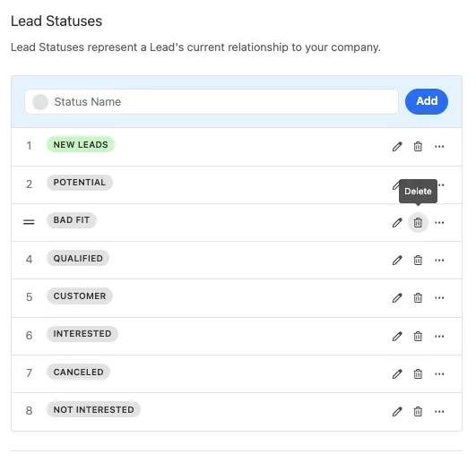Pick a color with the gray status swatch
This screenshot has width=476, height=454.
click(40, 102)
